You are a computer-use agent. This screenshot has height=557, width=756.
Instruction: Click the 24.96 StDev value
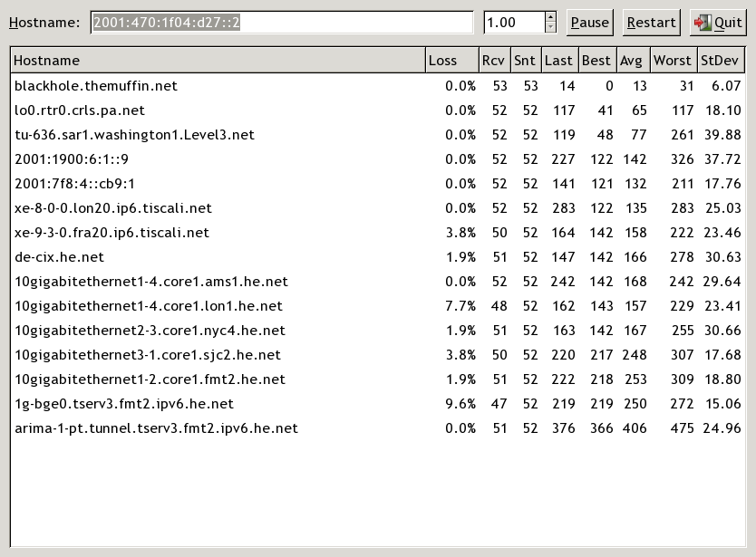click(x=722, y=428)
